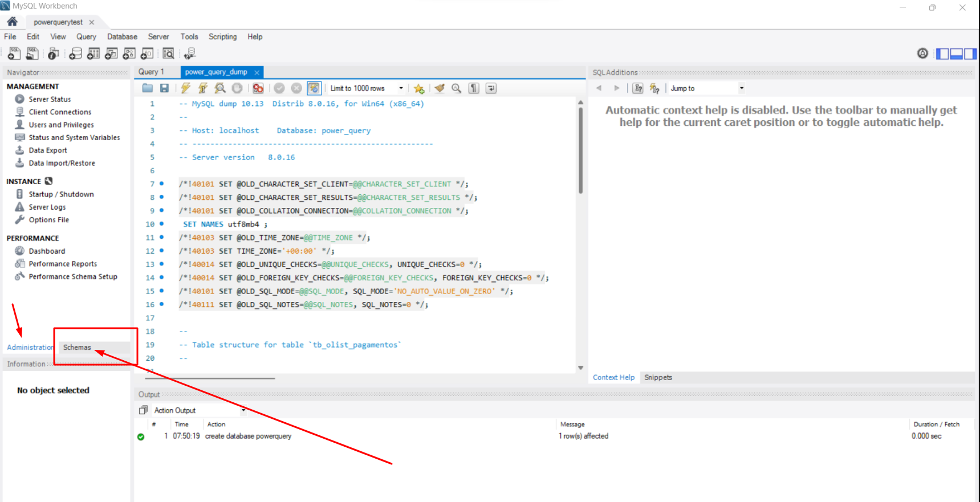Save the script to file icon
The height and width of the screenshot is (502, 980).
[x=164, y=88]
